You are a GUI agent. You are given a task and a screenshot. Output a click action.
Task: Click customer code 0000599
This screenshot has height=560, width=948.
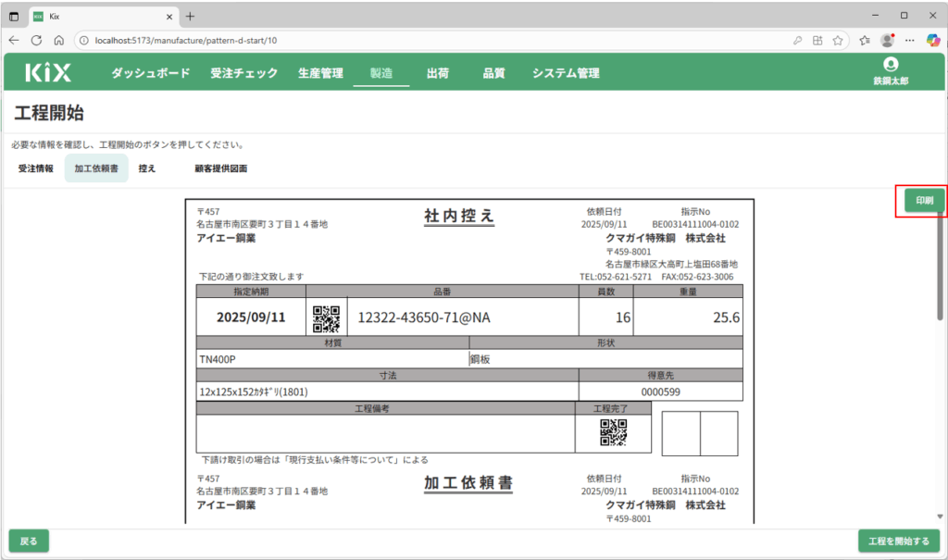pos(661,392)
